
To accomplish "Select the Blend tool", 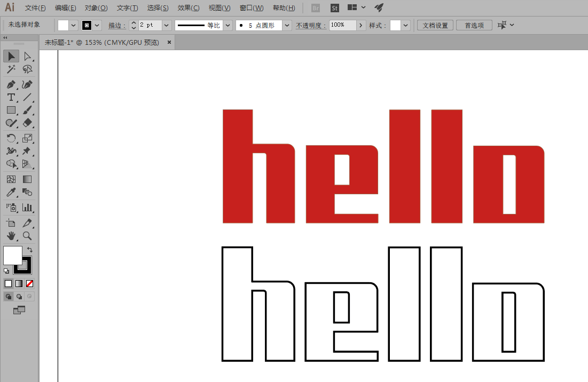I will pos(27,192).
